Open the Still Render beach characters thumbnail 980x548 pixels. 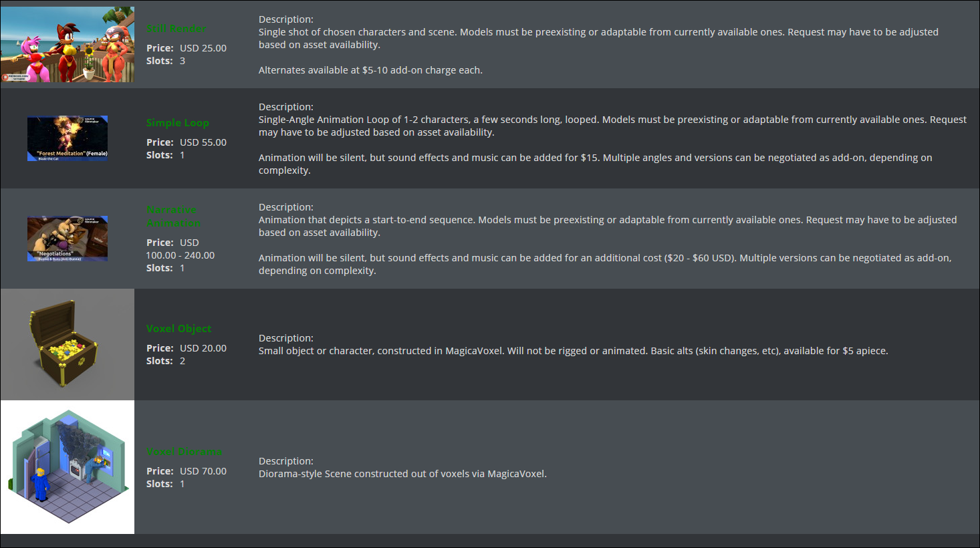tap(68, 45)
